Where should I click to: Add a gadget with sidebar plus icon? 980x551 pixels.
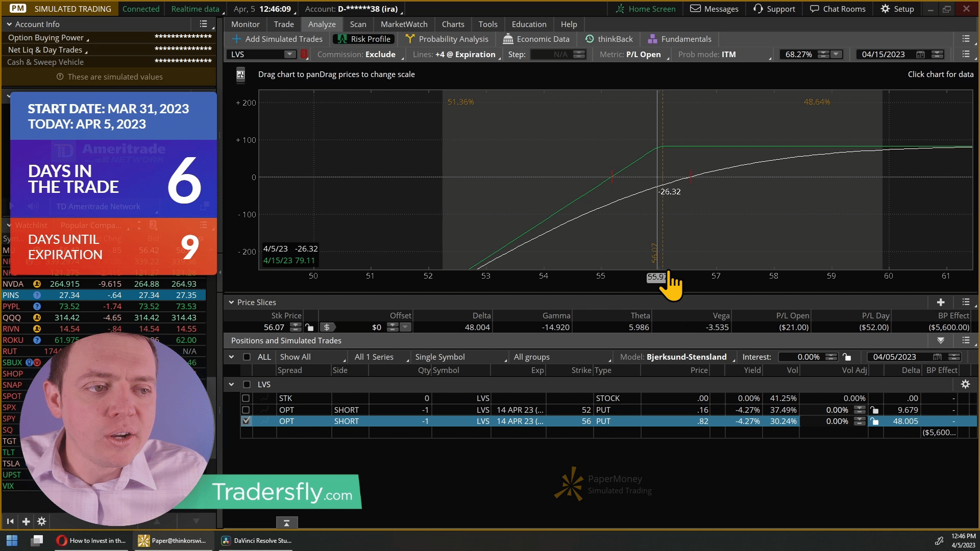tap(26, 521)
